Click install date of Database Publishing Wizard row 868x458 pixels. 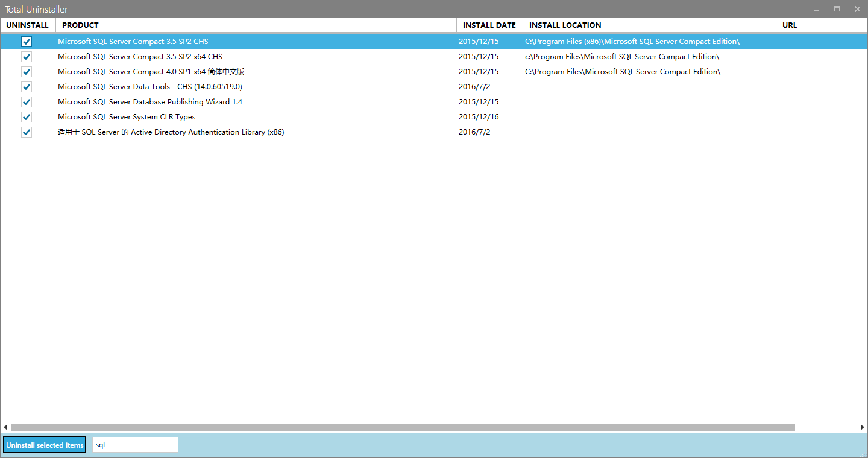pyautogui.click(x=479, y=102)
